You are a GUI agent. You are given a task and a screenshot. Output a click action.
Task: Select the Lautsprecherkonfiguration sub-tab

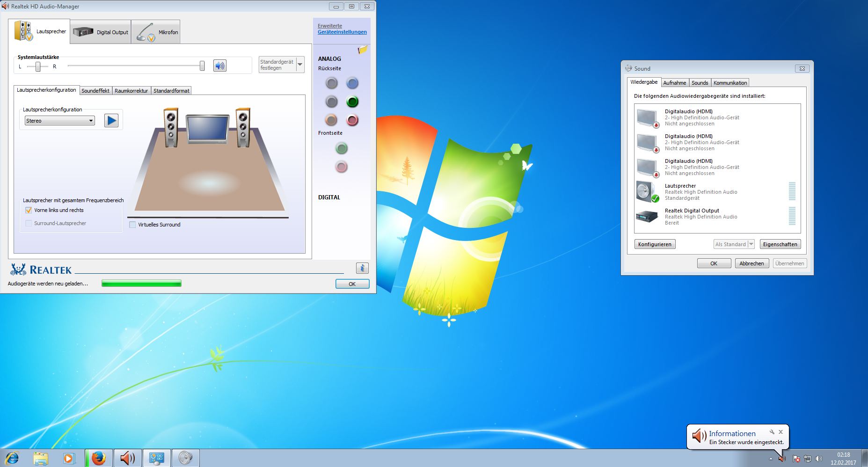46,90
